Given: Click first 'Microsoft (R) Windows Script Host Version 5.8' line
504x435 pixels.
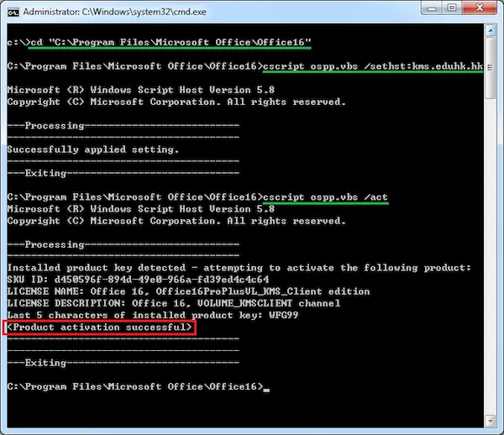Looking at the screenshot, I should (141, 90).
